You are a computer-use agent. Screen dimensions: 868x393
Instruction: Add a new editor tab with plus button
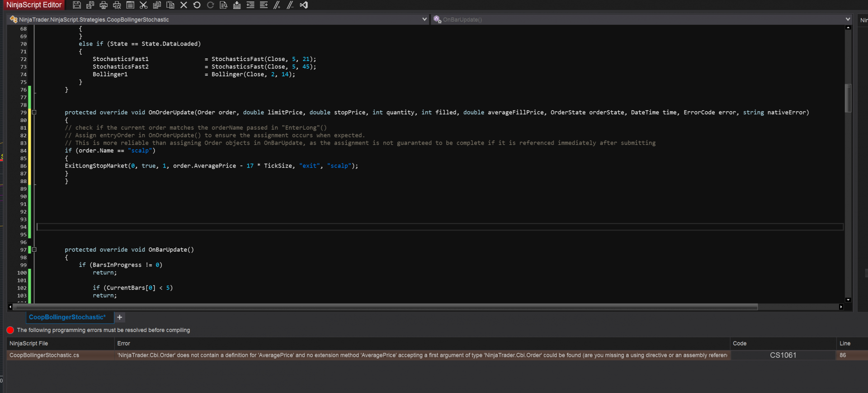pos(120,317)
